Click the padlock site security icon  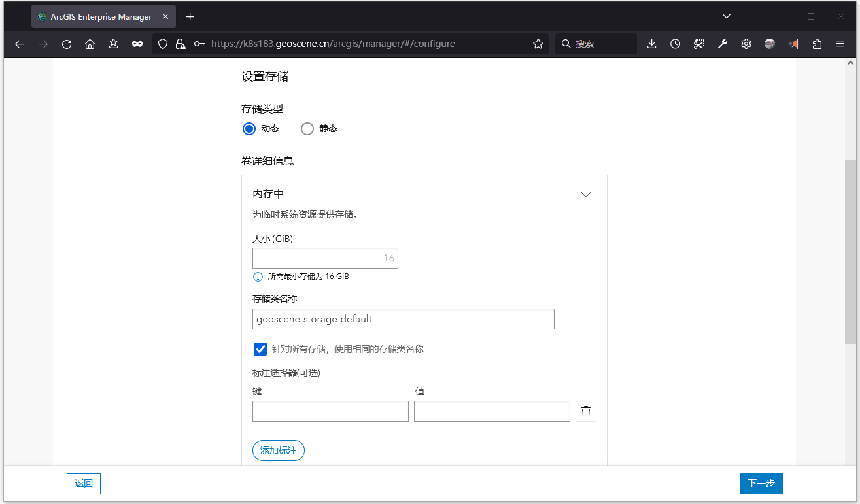[x=180, y=44]
